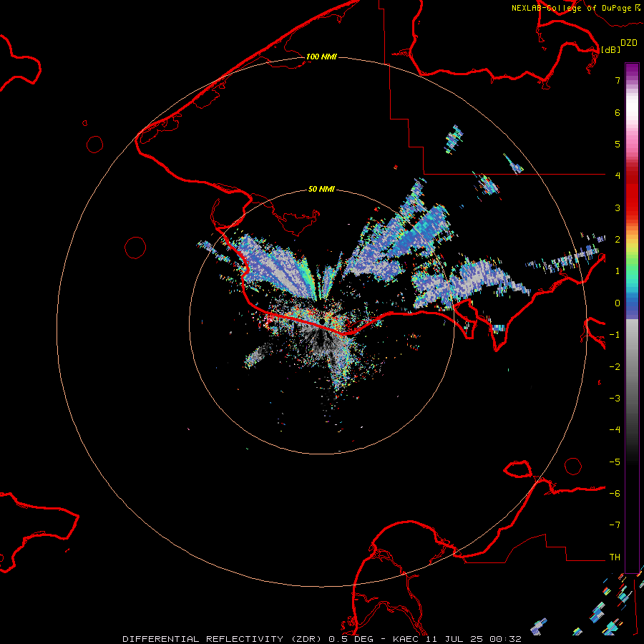Image resolution: width=644 pixels, height=644 pixels.
Task: Click the 1 value on the color scale
Action: 618,271
